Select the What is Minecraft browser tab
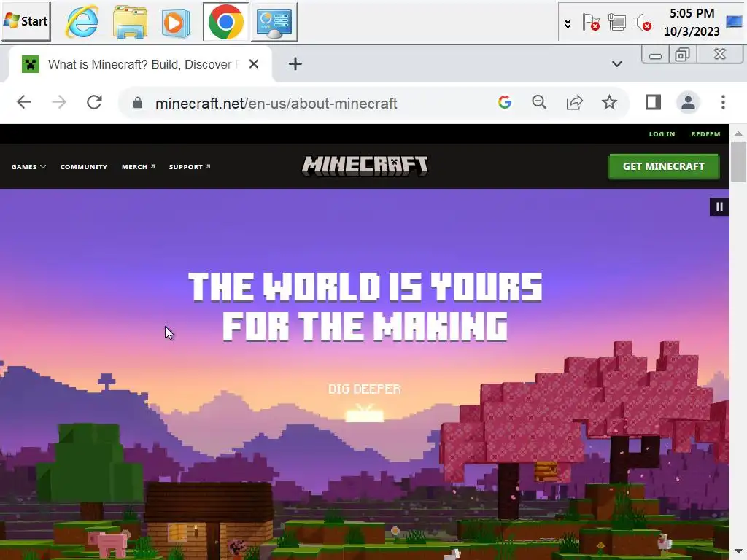 (140, 64)
